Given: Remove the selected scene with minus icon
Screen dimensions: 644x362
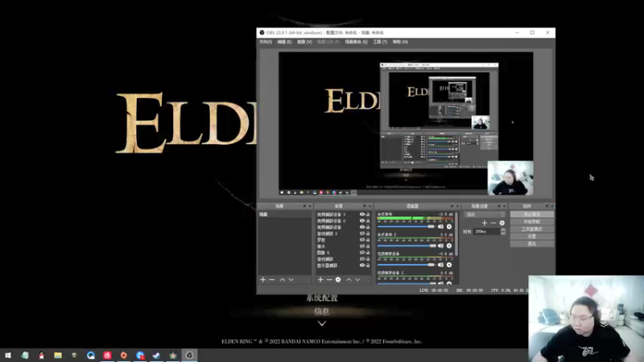Looking at the screenshot, I should tap(272, 279).
